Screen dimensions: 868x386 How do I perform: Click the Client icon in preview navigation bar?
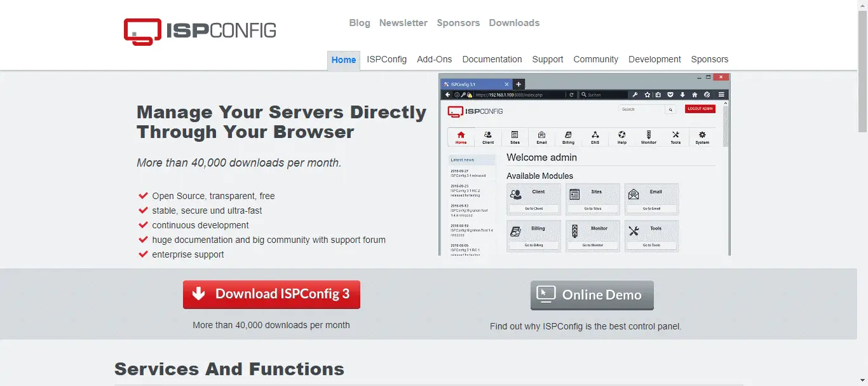click(488, 135)
